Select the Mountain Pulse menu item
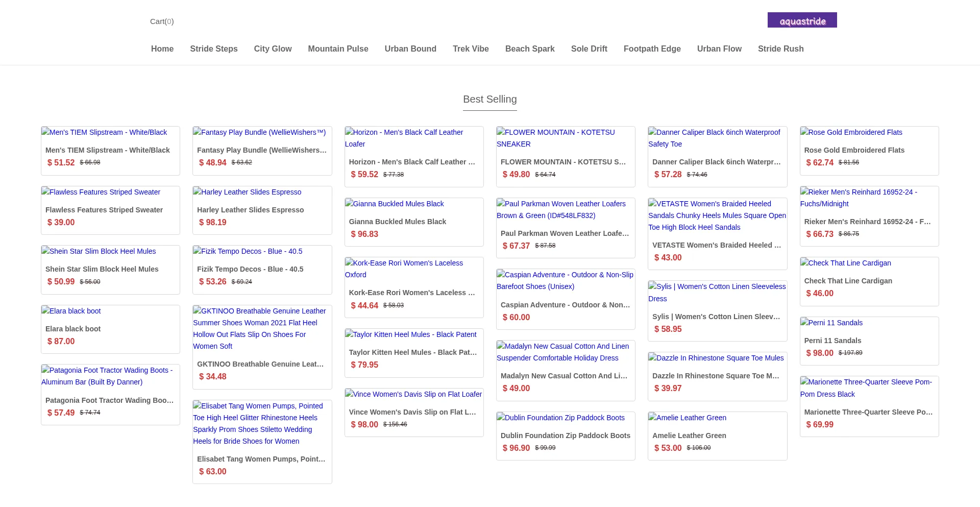 pos(338,49)
